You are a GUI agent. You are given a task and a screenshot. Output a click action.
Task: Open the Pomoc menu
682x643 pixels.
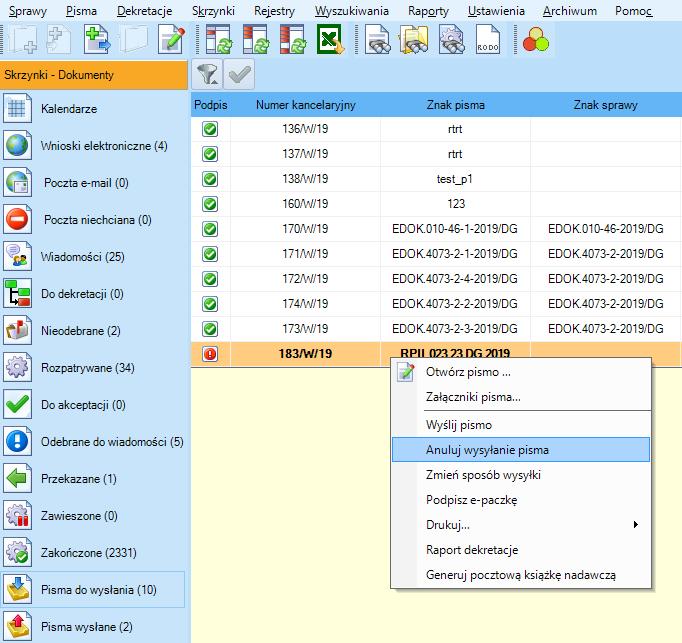coord(633,11)
